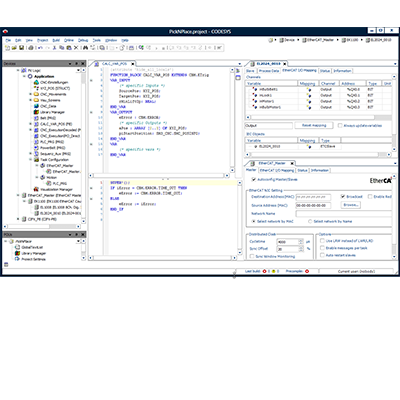Image resolution: width=400 pixels, height=400 pixels.
Task: Click the Source Address (MAC) field
Action: [x=313, y=205]
